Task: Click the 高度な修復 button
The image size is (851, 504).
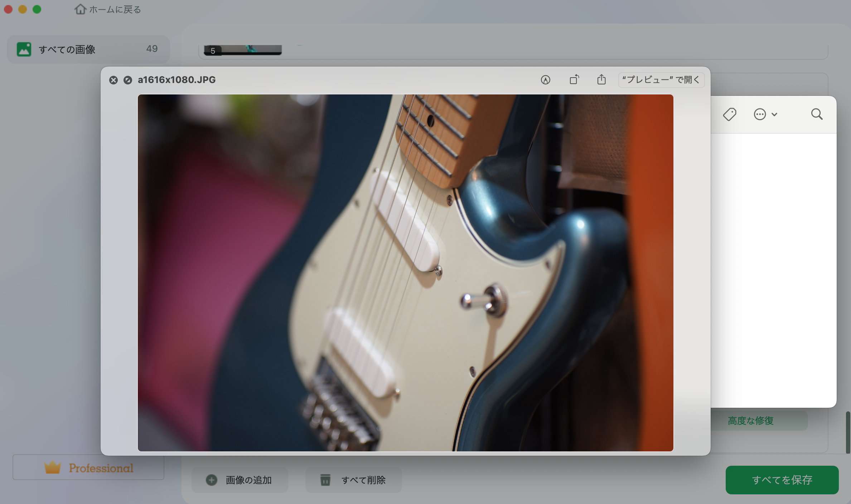Action: pyautogui.click(x=751, y=421)
